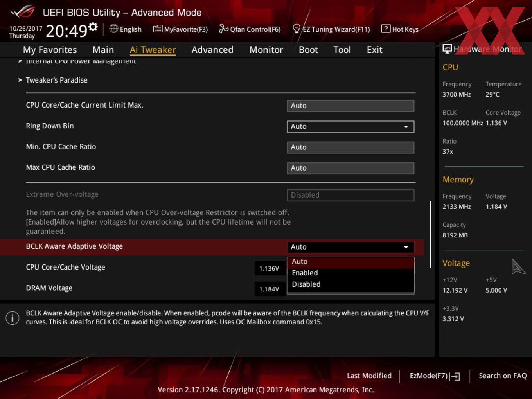Click the 1.136V voltage readout

click(269, 268)
